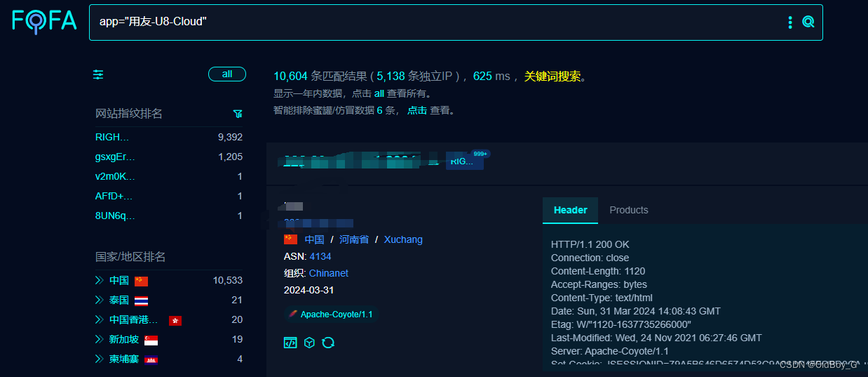Viewport: 868px width, 377px height.
Task: Open the Xuchang city link
Action: click(x=403, y=239)
